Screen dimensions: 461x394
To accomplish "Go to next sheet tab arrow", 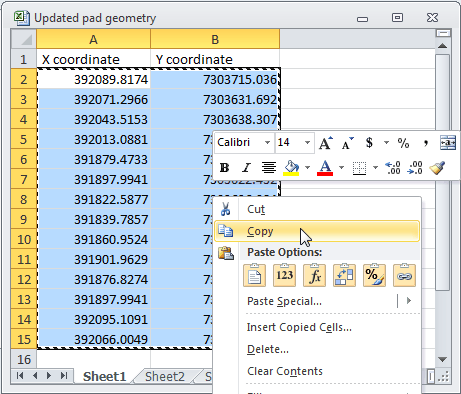I will click(49, 376).
